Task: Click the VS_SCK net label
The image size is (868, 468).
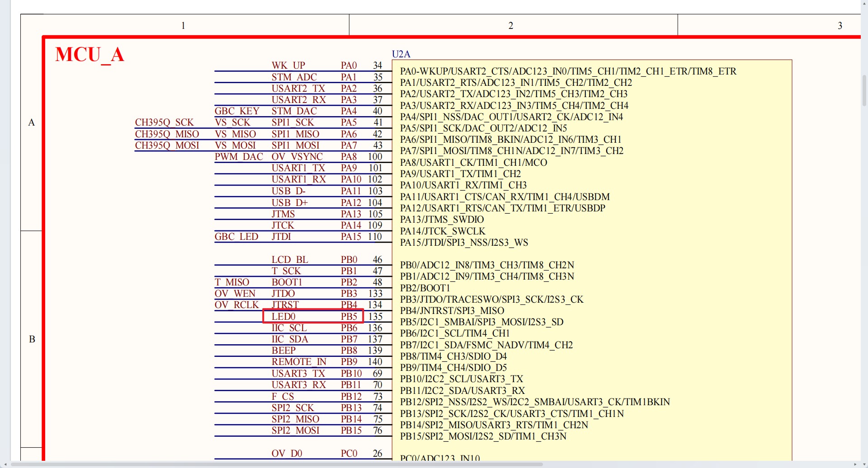Action: [x=232, y=122]
